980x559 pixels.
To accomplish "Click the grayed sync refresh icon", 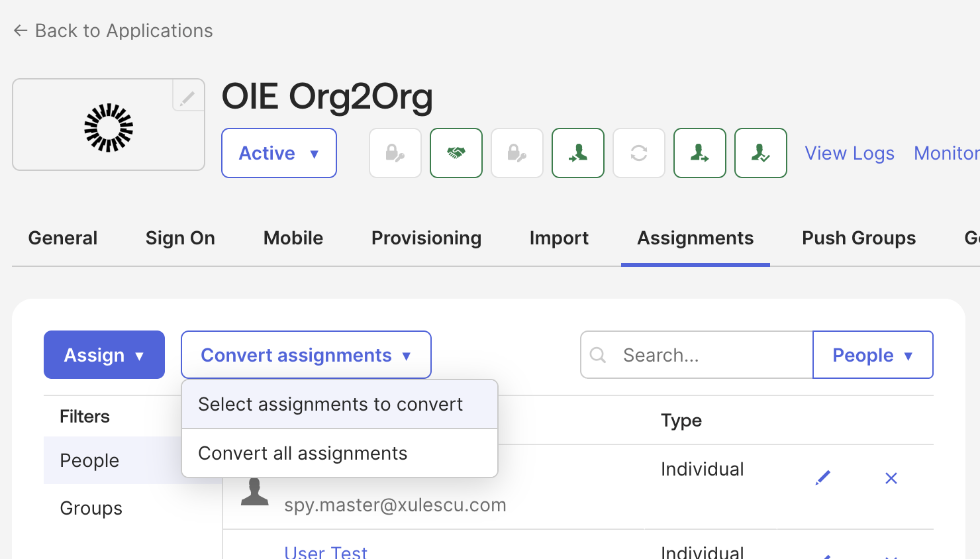I will pos(638,153).
